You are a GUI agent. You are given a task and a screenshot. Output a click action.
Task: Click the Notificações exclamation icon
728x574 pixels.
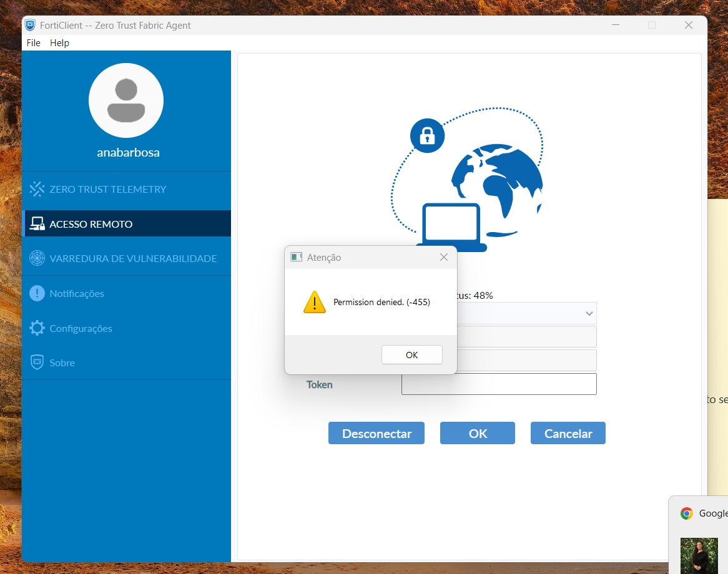(x=37, y=293)
